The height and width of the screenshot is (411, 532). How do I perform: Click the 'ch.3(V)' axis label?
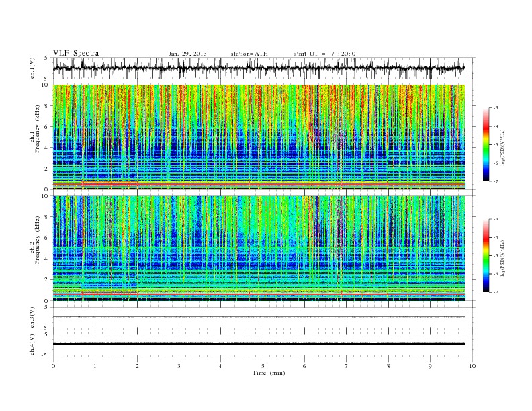click(32, 318)
